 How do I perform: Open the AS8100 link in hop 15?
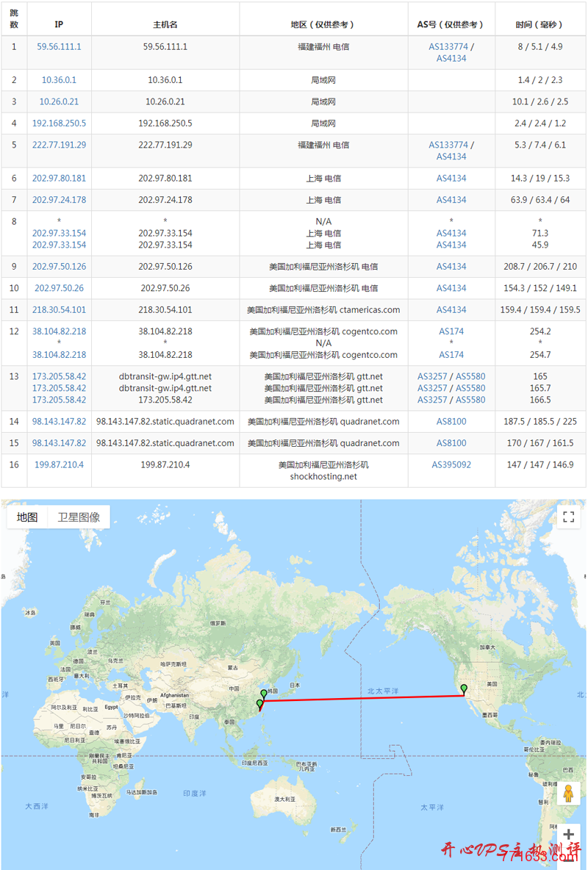451,443
